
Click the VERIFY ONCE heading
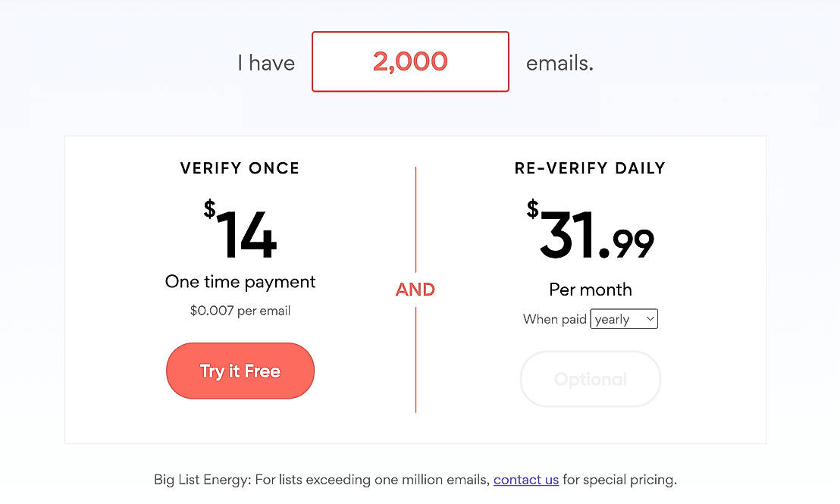point(240,168)
